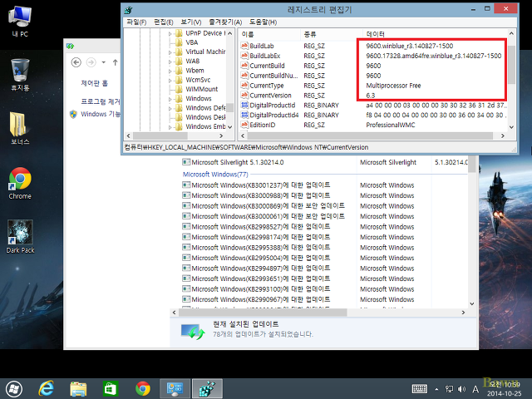Viewport: 532px width, 399px height.
Task: Select the CurrentVersion registry value
Action: pyautogui.click(x=270, y=96)
